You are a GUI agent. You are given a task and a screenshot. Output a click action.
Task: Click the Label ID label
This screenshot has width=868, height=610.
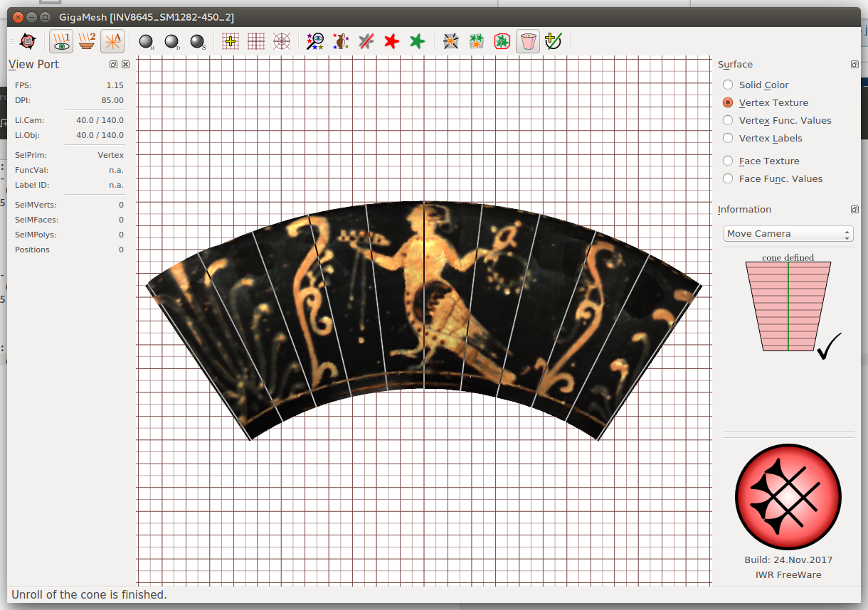click(x=33, y=185)
